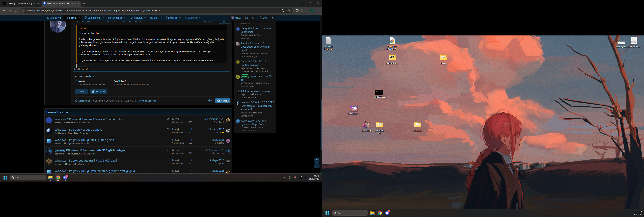Select the 'Grand_Thef...' desktop icon
644x217 pixels.
[354, 110]
